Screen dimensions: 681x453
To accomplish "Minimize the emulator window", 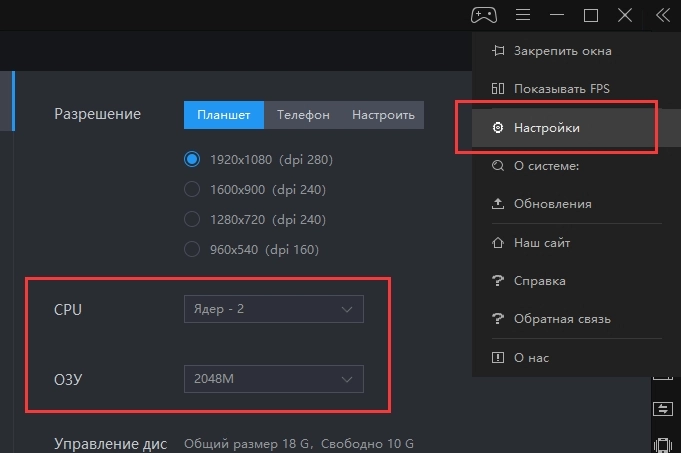I will tap(557, 15).
